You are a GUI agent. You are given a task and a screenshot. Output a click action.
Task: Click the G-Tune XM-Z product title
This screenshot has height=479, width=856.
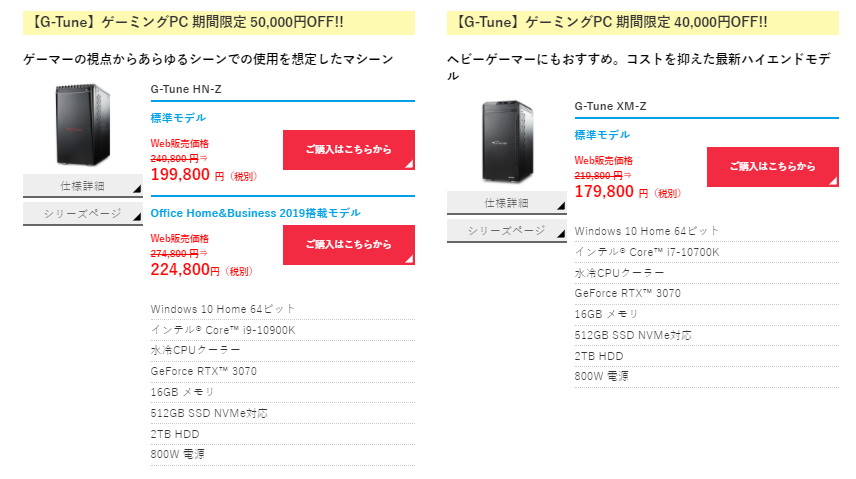(x=610, y=106)
